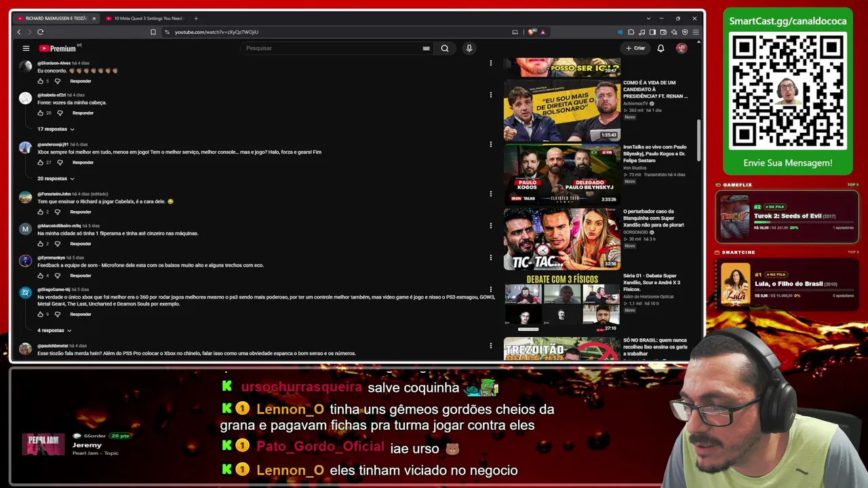Open the Renan candidato à presidência video thumbnail

[x=561, y=110]
